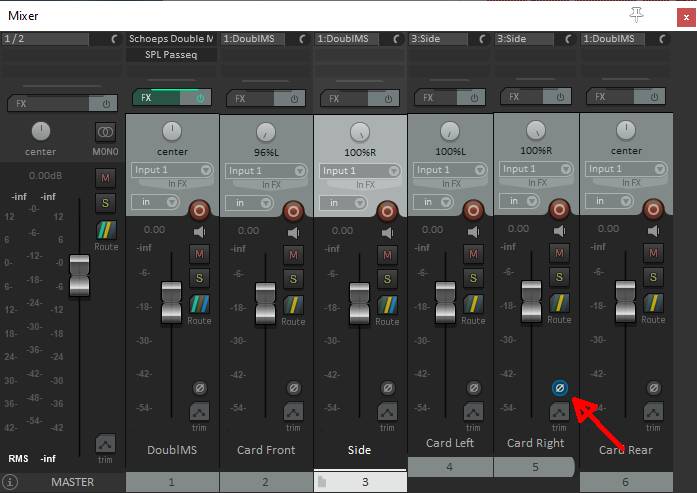Expand Input 1 dropdown on Card Rear
697x493 pixels.
(x=625, y=170)
